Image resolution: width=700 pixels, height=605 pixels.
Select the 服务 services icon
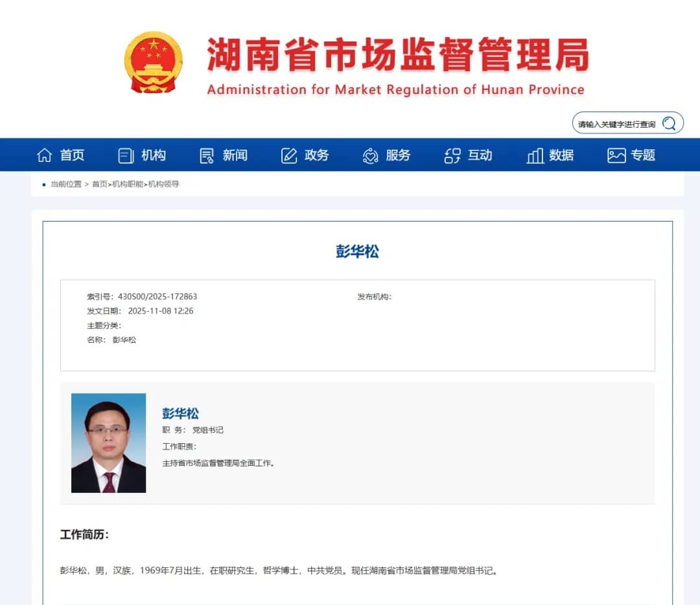tap(369, 155)
